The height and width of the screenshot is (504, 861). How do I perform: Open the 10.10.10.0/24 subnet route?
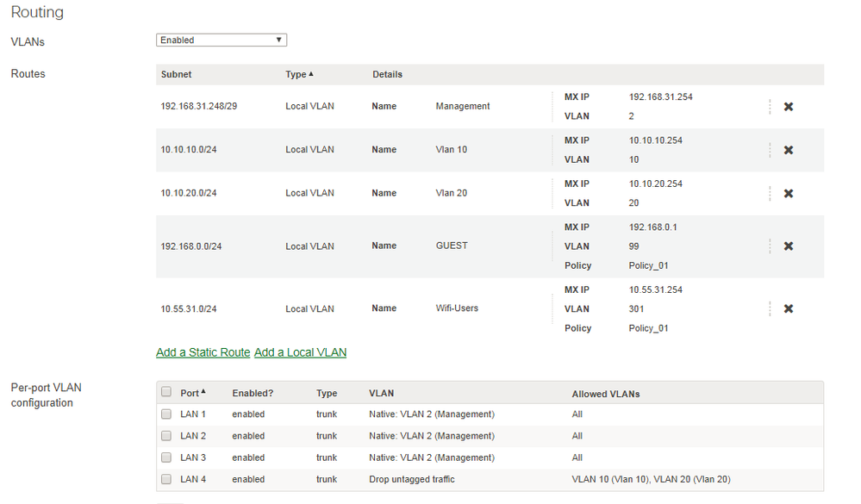click(x=189, y=150)
